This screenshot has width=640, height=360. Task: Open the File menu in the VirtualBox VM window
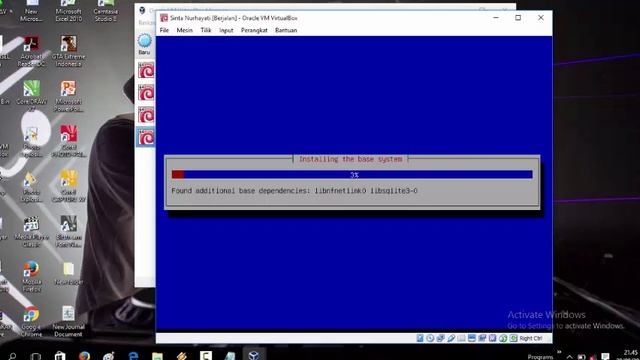[x=164, y=30]
